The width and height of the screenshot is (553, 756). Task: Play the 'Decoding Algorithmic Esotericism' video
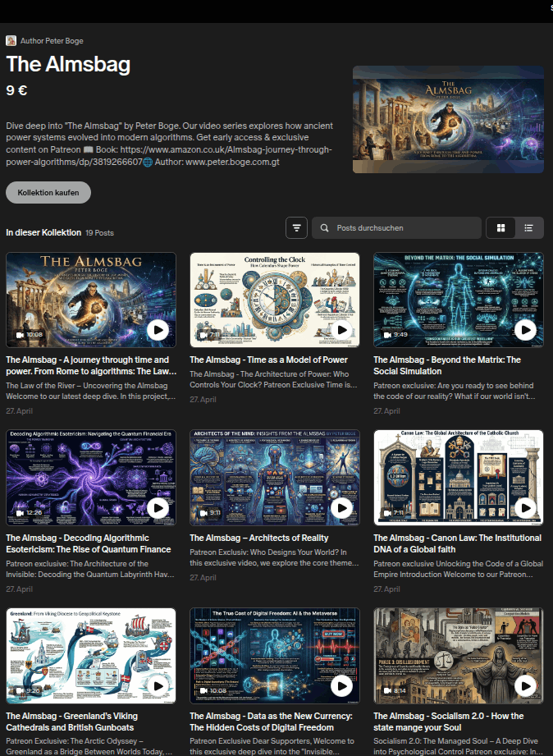[x=158, y=508]
